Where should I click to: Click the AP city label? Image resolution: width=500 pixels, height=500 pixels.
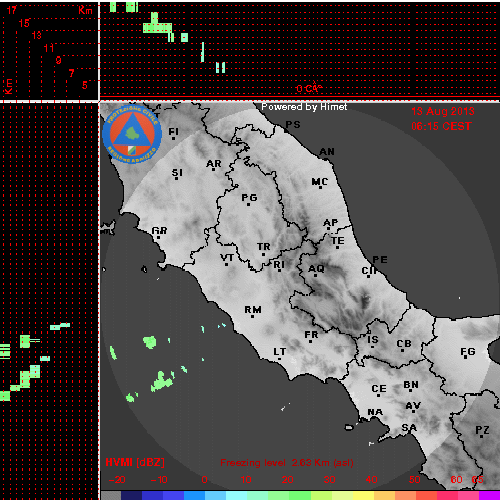(x=331, y=223)
